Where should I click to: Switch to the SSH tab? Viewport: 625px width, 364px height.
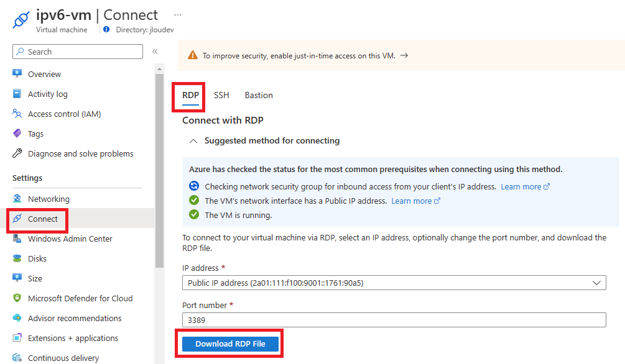coord(221,95)
